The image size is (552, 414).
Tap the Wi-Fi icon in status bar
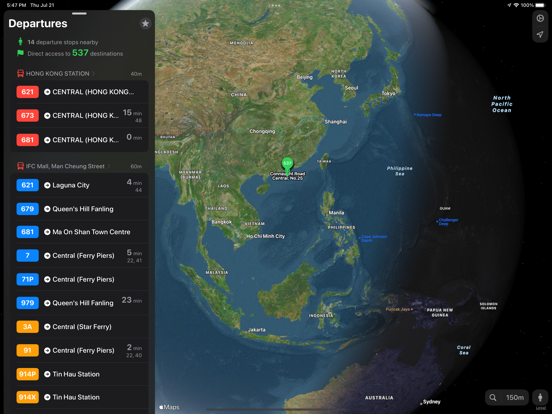[516, 5]
